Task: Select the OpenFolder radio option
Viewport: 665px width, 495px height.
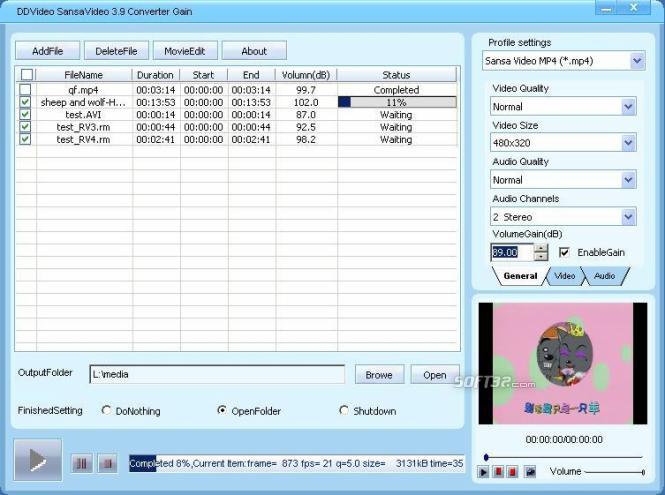Action: pos(221,410)
